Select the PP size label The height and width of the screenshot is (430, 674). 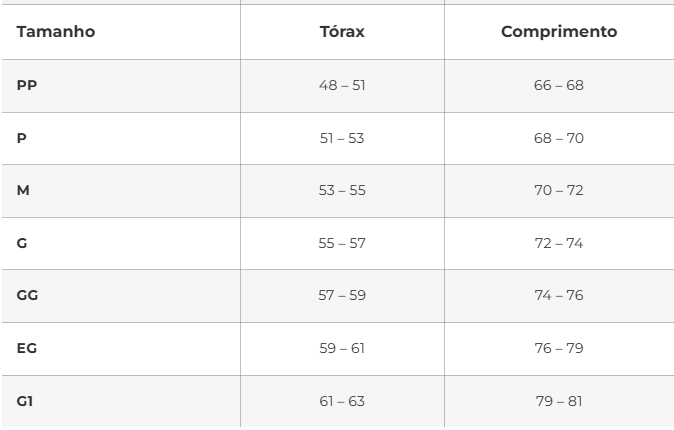pos(26,85)
